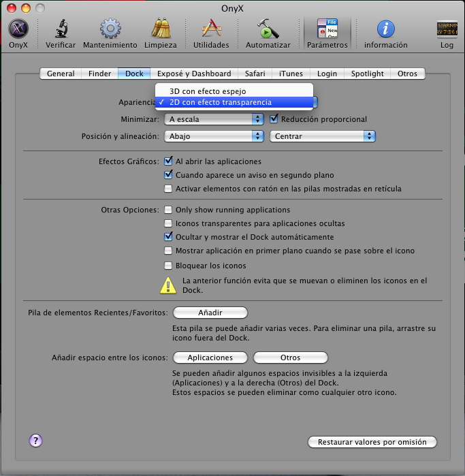Toggle Reducción proporcional checkbox
The image size is (465, 476).
pos(274,118)
